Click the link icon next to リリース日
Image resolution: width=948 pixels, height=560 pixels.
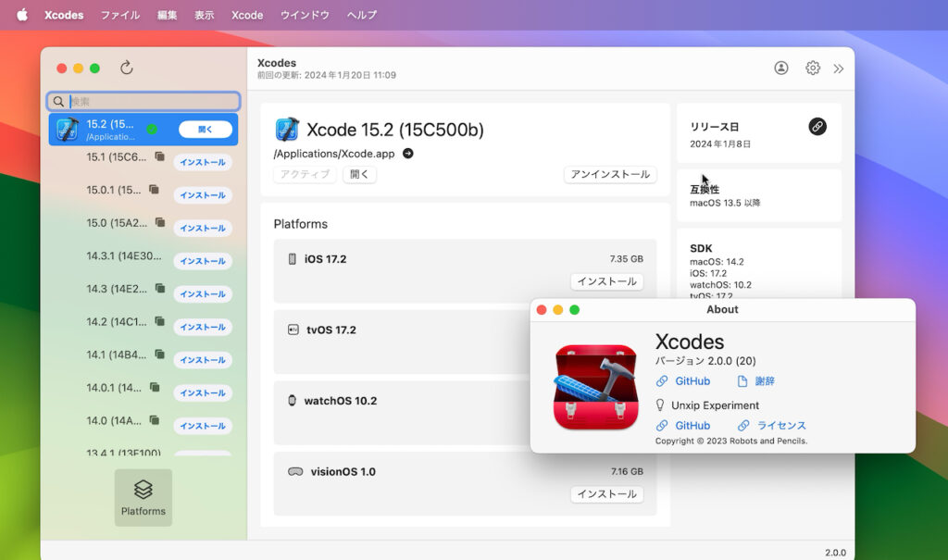(x=817, y=127)
